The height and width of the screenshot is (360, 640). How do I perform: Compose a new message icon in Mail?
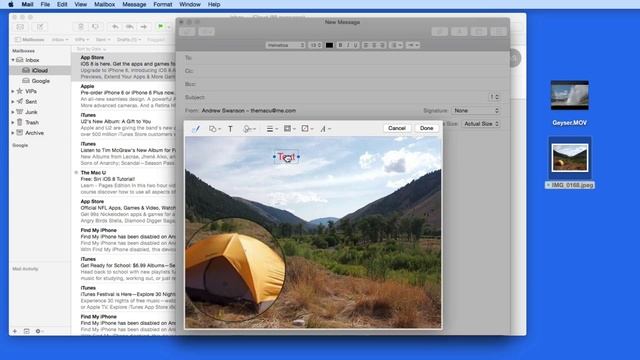point(40,27)
